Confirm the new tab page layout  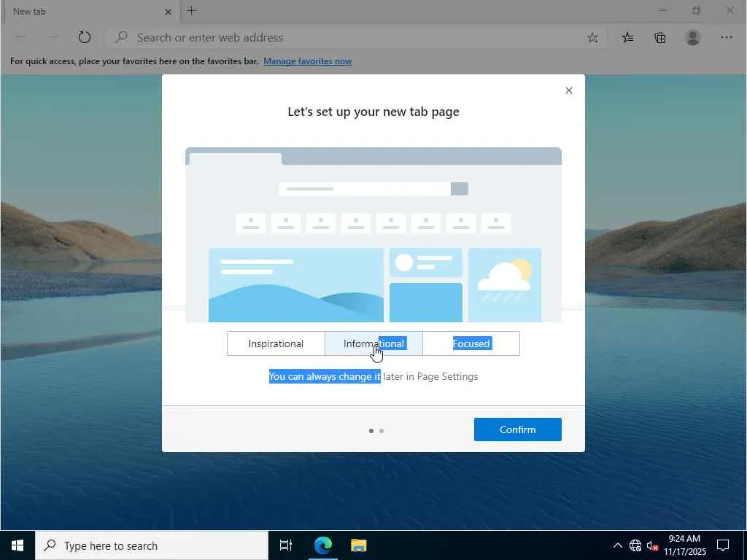tap(518, 429)
